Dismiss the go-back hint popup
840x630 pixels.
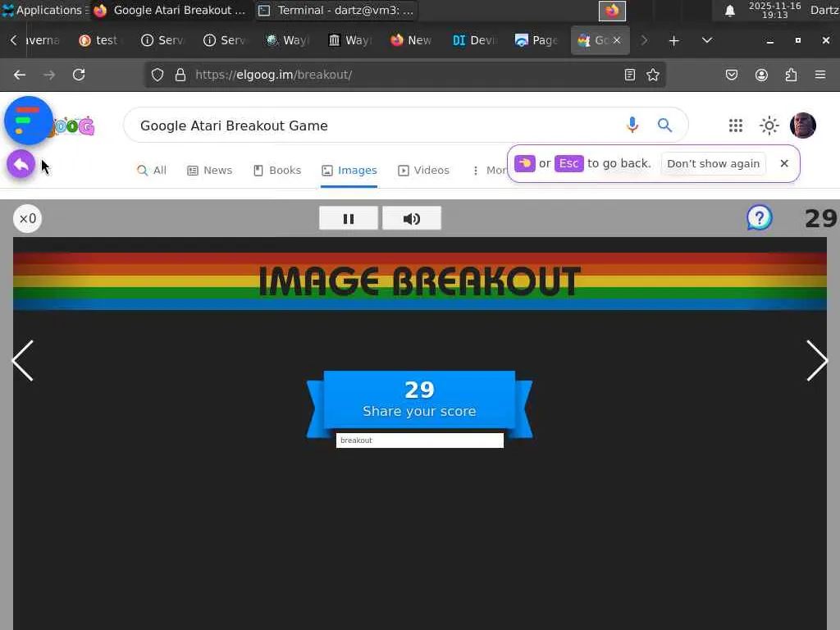tap(784, 163)
